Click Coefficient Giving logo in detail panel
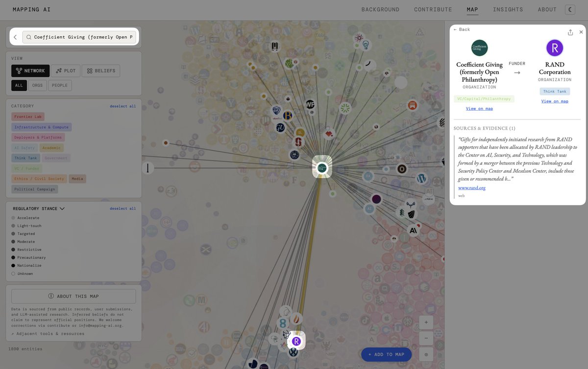 click(x=479, y=48)
